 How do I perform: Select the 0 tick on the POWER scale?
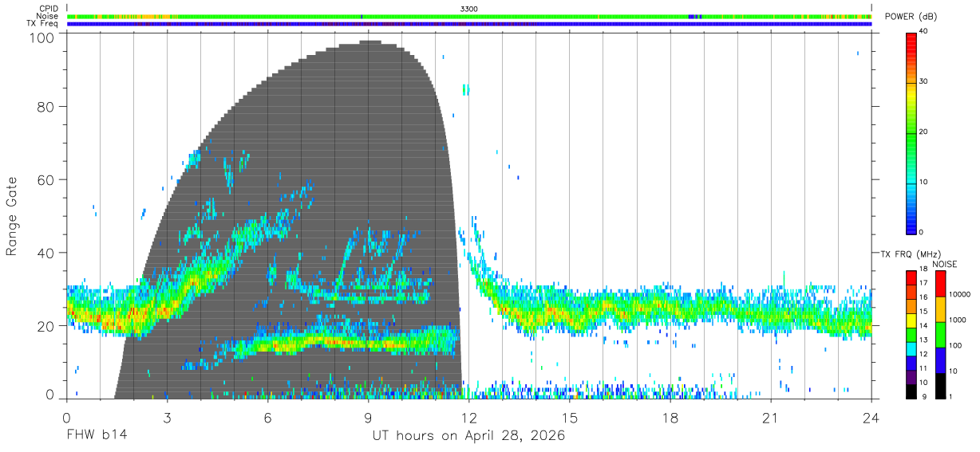[x=922, y=232]
